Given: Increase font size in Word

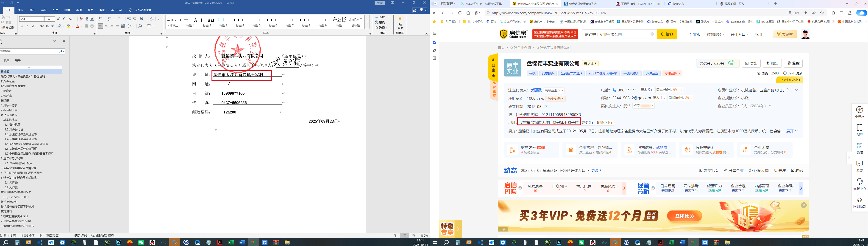Looking at the screenshot, I should click(x=58, y=19).
